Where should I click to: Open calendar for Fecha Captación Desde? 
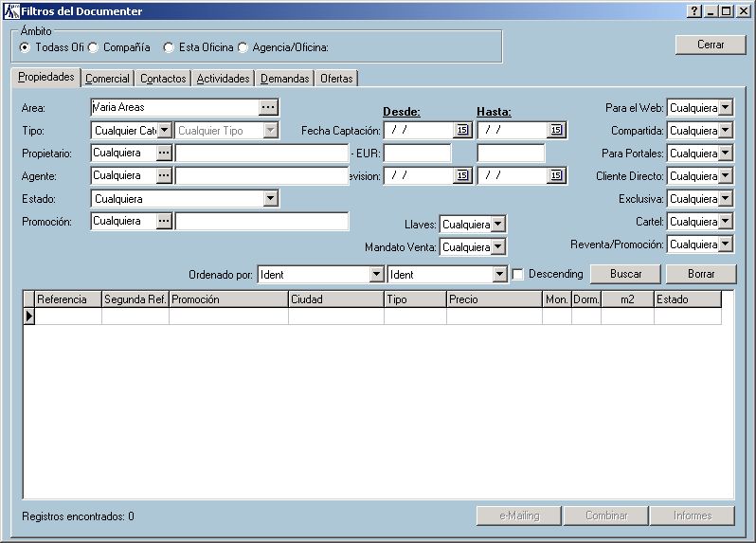(462, 130)
